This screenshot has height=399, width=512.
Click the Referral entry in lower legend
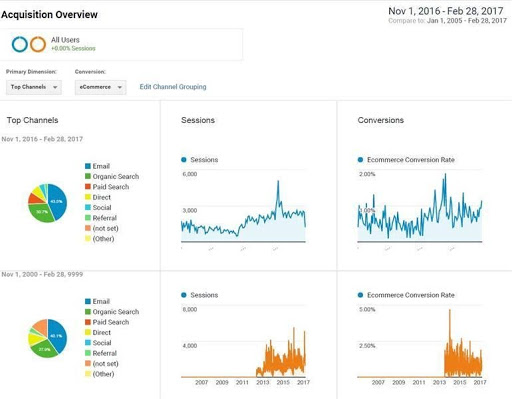104,353
